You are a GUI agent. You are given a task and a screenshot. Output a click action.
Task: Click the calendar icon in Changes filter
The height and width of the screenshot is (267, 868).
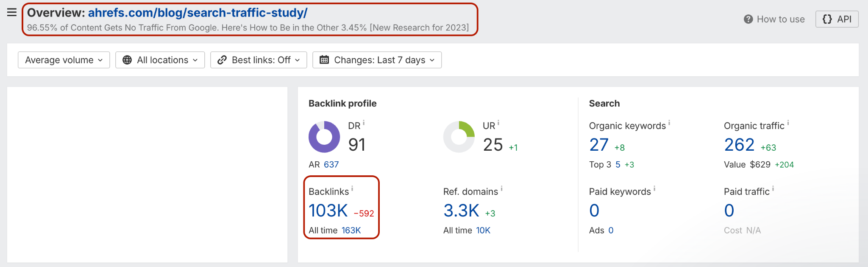tap(324, 60)
